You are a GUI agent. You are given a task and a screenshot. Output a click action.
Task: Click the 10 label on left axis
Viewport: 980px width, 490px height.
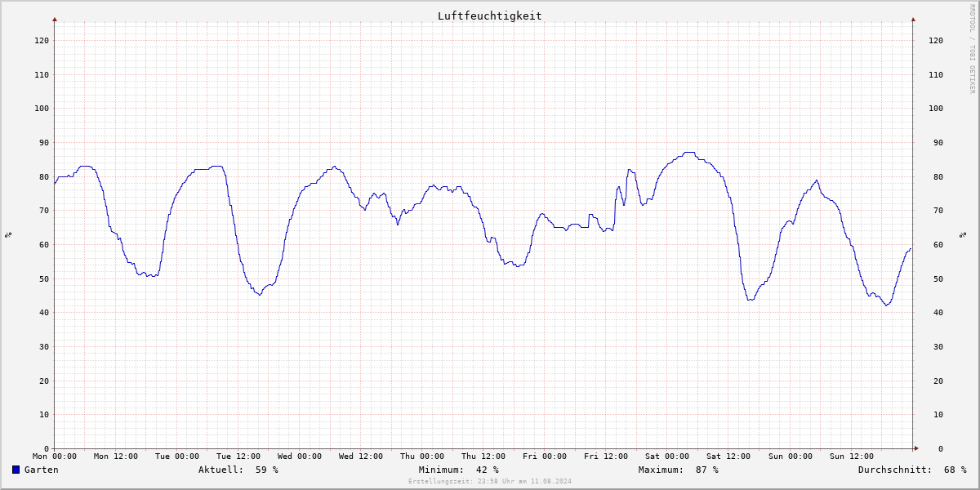tap(44, 414)
